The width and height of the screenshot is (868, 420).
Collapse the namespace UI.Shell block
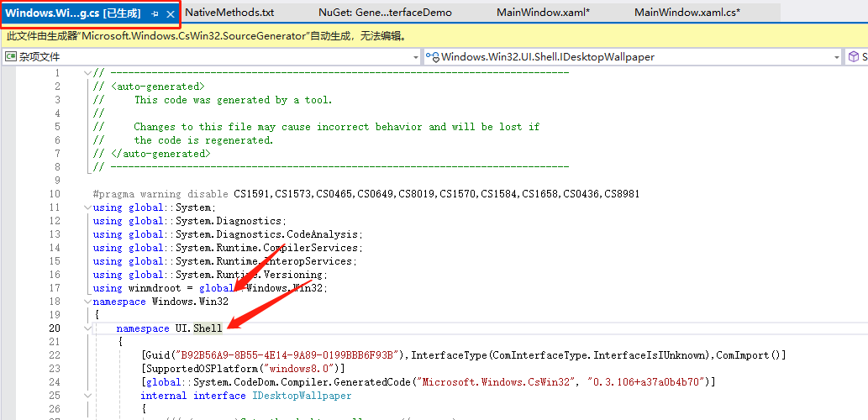[x=87, y=328]
